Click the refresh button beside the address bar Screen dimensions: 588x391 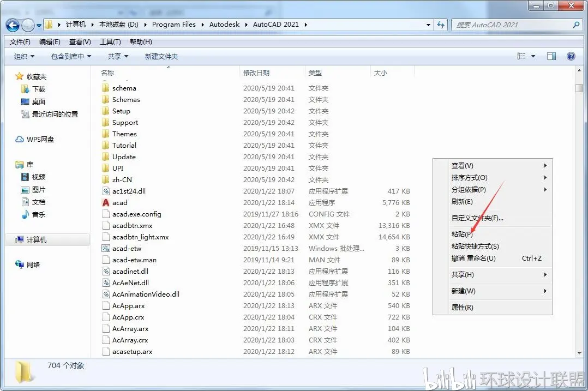click(441, 25)
